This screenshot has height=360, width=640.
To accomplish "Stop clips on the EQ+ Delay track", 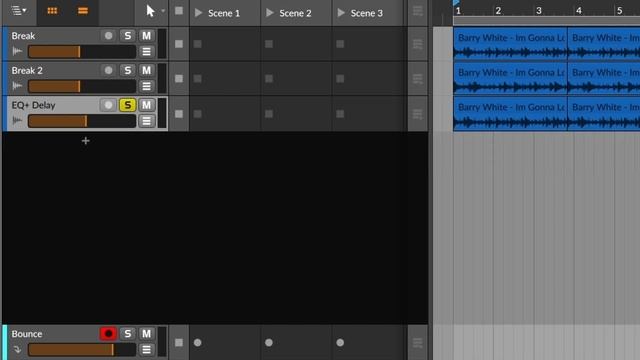I will point(179,114).
